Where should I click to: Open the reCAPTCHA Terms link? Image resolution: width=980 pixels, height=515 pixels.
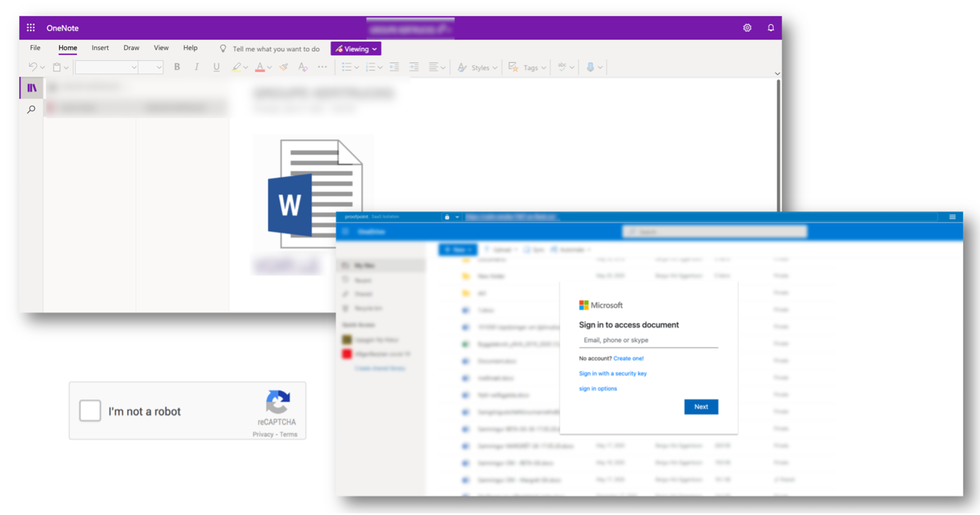(289, 435)
